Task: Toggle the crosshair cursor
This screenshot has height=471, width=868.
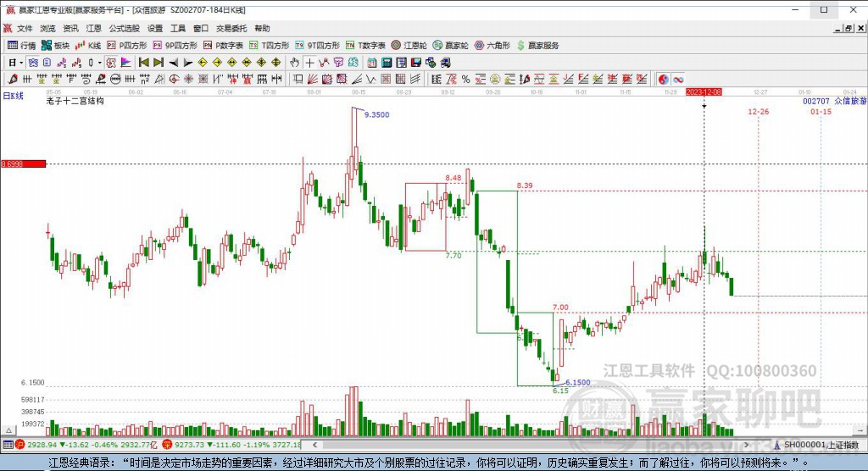Action: coord(309,63)
